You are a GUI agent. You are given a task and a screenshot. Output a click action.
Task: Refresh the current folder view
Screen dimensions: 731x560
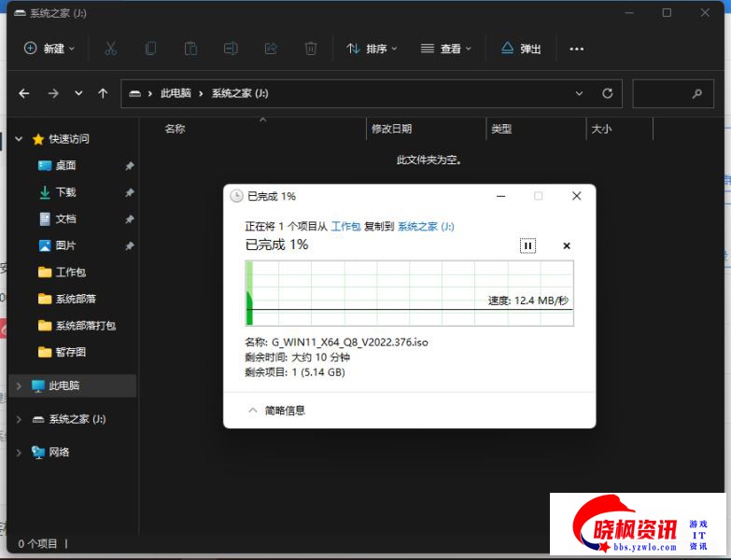pos(607,93)
